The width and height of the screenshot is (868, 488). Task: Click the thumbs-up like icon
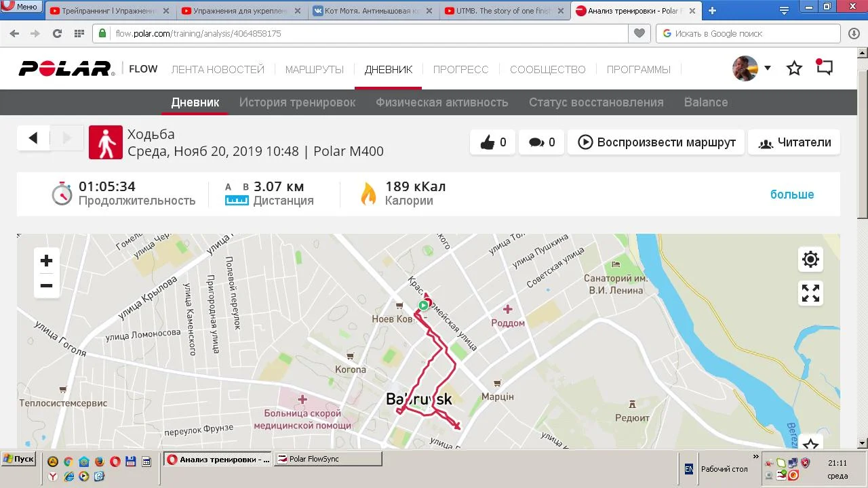(x=488, y=142)
